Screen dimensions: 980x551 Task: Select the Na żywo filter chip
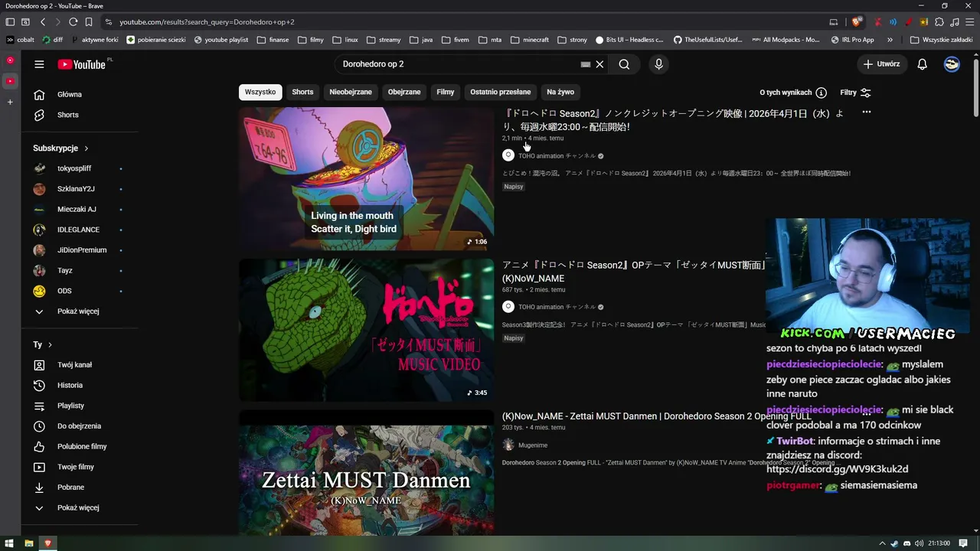tap(560, 92)
